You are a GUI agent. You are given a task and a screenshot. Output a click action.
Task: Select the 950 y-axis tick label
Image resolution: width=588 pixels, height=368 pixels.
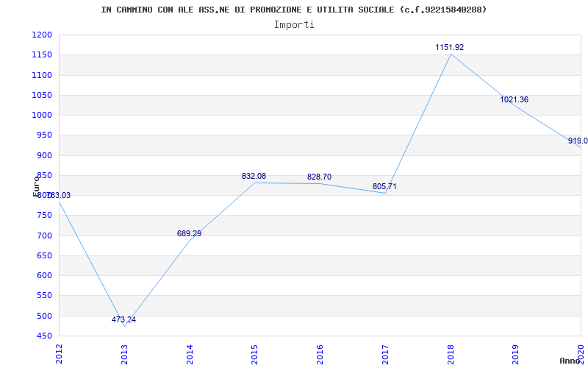pos(44,135)
